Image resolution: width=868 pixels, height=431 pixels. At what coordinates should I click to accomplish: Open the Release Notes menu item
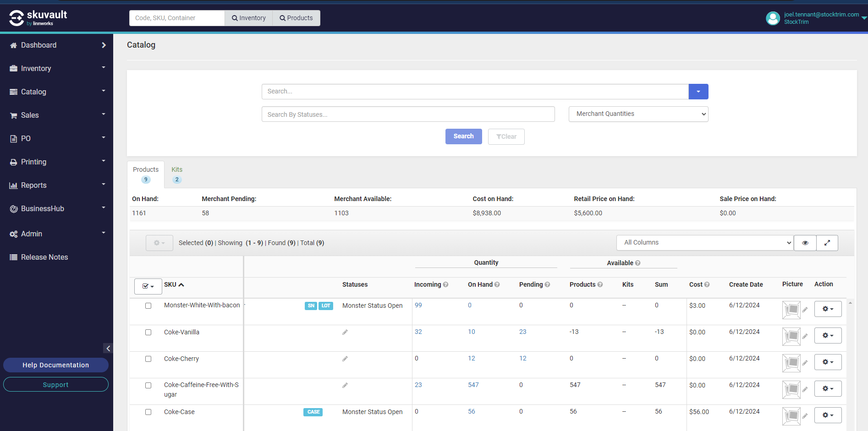[x=56, y=257]
